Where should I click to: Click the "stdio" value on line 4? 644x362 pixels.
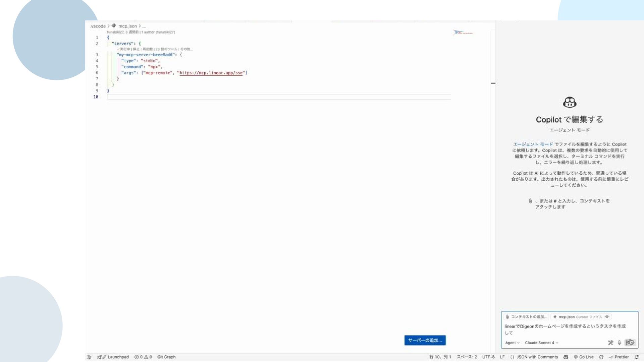[x=149, y=61]
